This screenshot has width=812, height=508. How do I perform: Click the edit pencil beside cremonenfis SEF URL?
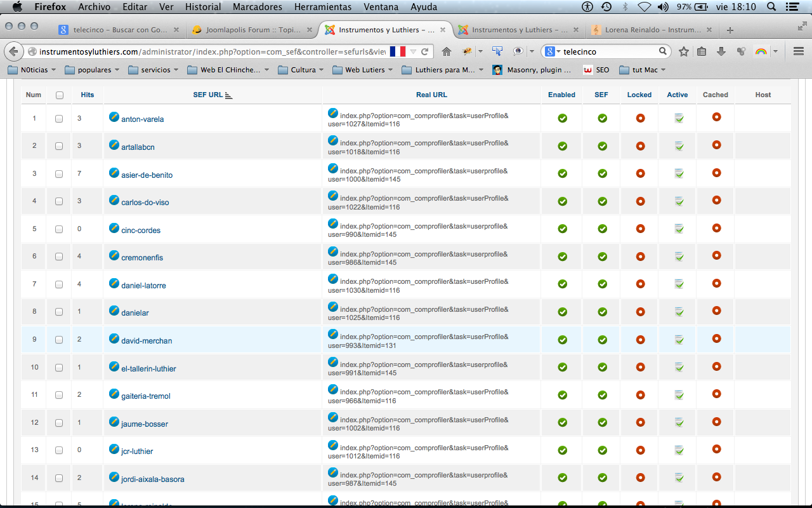114,255
